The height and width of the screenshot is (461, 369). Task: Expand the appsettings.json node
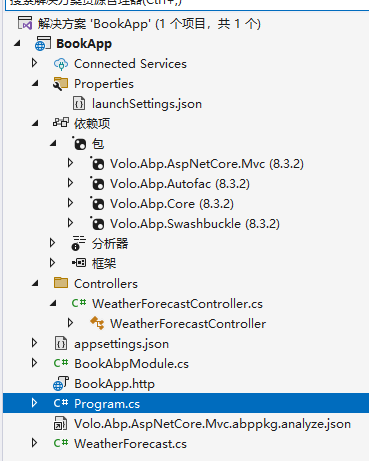34,343
